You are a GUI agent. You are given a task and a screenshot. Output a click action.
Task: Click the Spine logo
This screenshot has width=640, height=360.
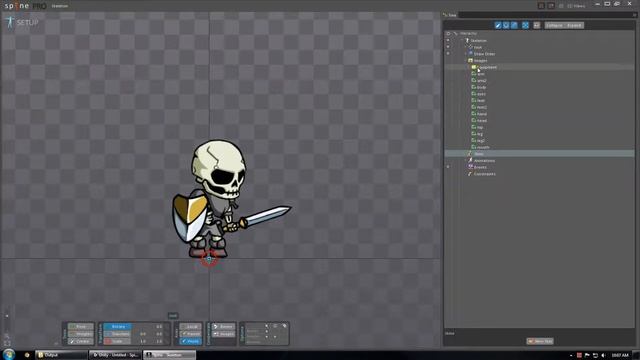pyautogui.click(x=25, y=6)
